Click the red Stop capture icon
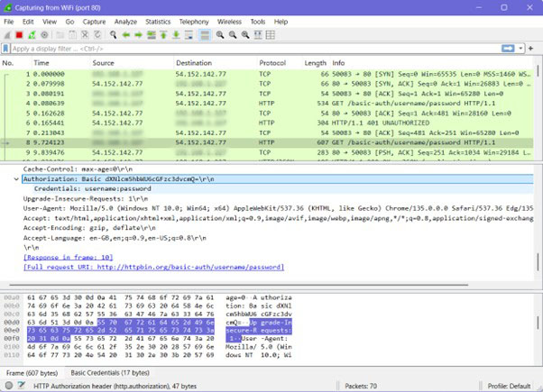This screenshot has height=392, width=543. coord(20,34)
